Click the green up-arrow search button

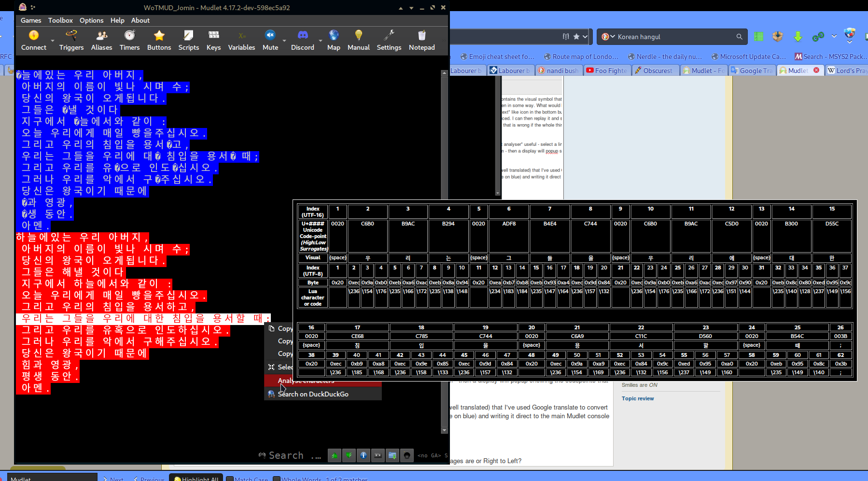tap(334, 455)
